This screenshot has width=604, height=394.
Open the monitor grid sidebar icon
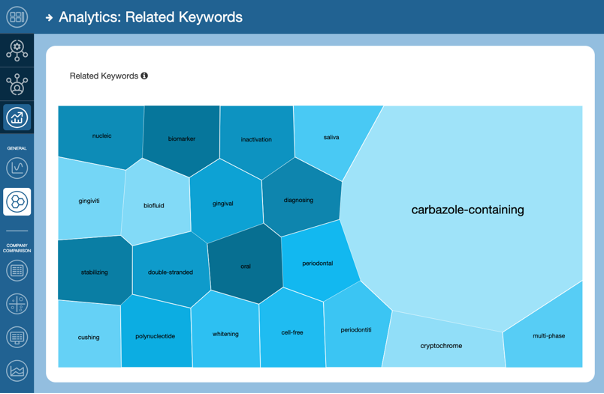17,337
